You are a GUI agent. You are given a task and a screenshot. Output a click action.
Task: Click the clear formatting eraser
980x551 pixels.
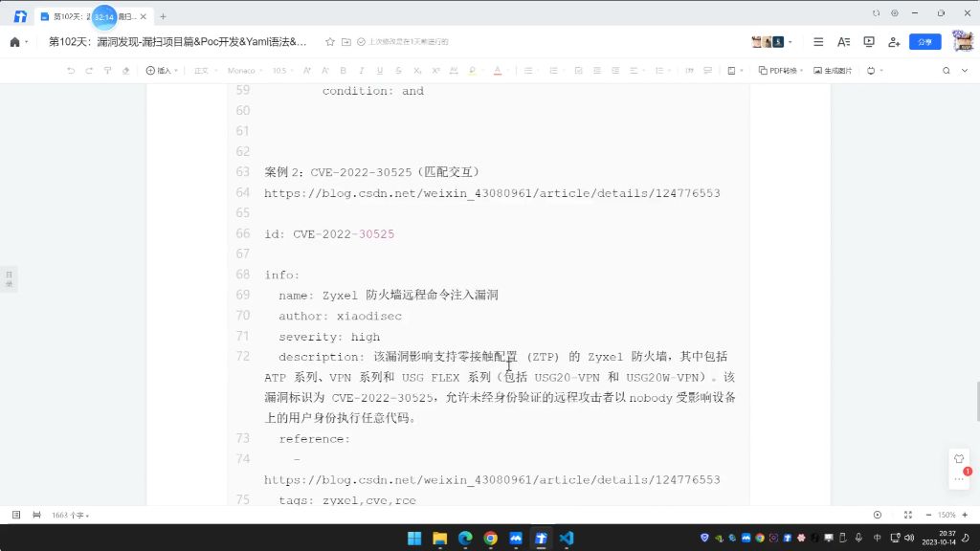(125, 71)
